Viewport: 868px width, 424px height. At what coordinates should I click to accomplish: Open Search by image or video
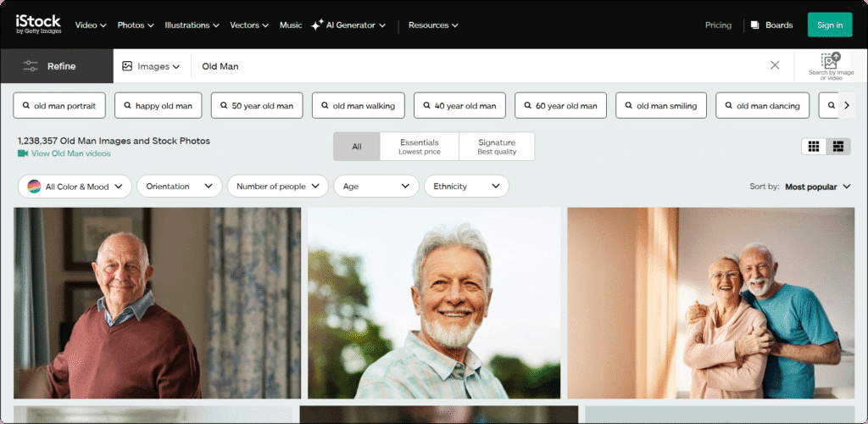(831, 66)
